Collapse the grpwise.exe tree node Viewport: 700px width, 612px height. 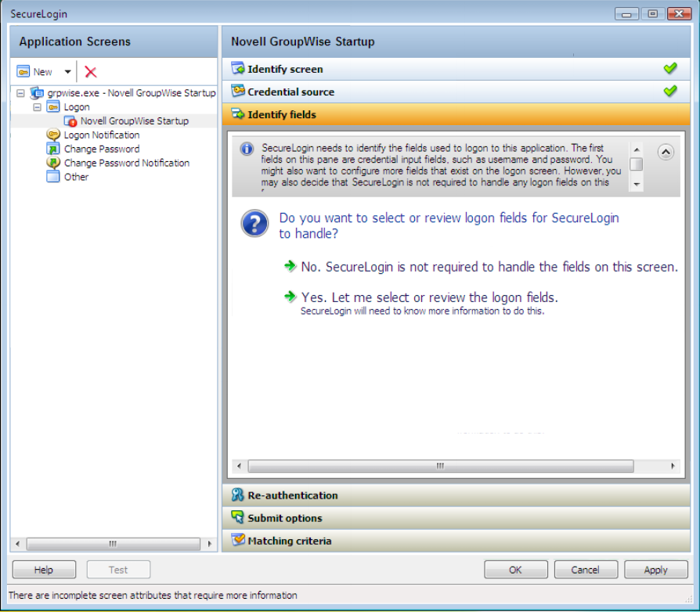click(x=20, y=93)
